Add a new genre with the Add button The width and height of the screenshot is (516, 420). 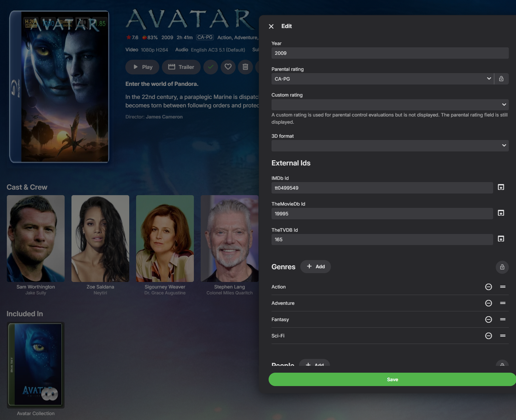coord(316,267)
